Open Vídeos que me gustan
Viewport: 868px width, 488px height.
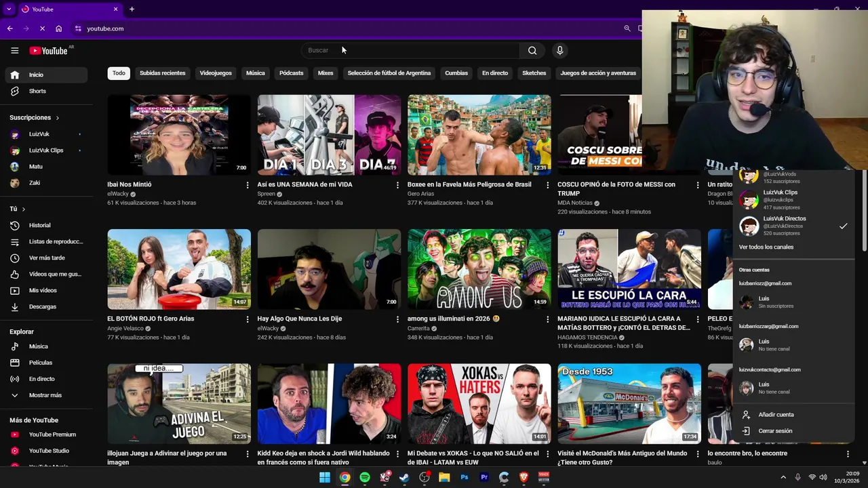pos(46,274)
